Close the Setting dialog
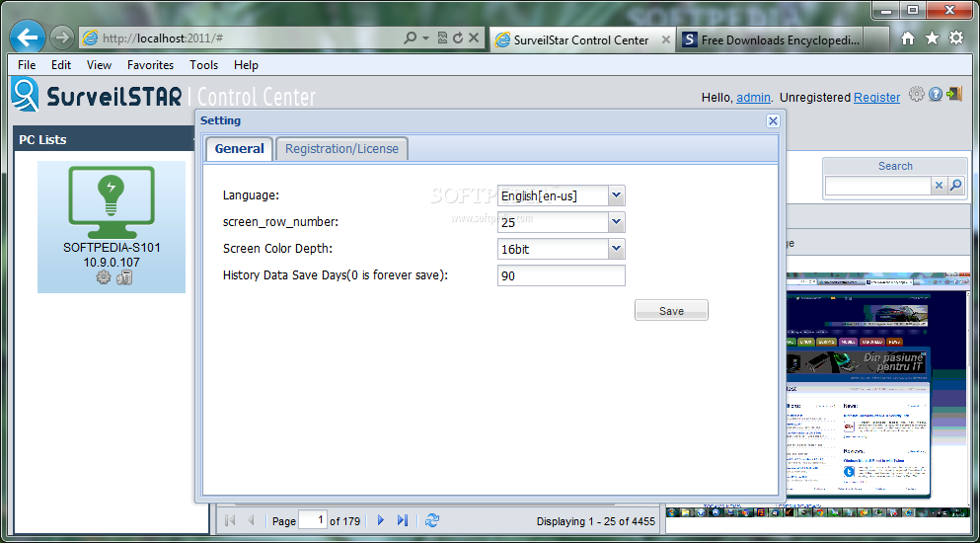The width and height of the screenshot is (980, 543). (773, 121)
